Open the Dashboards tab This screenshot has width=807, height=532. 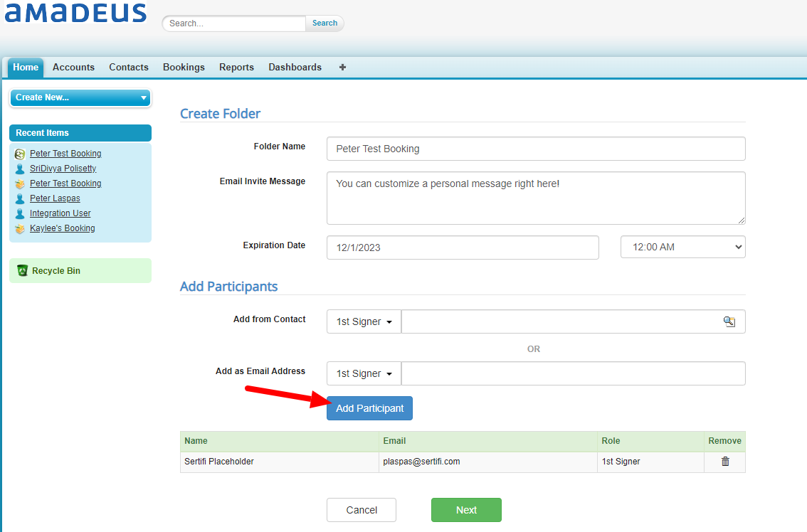[295, 68]
